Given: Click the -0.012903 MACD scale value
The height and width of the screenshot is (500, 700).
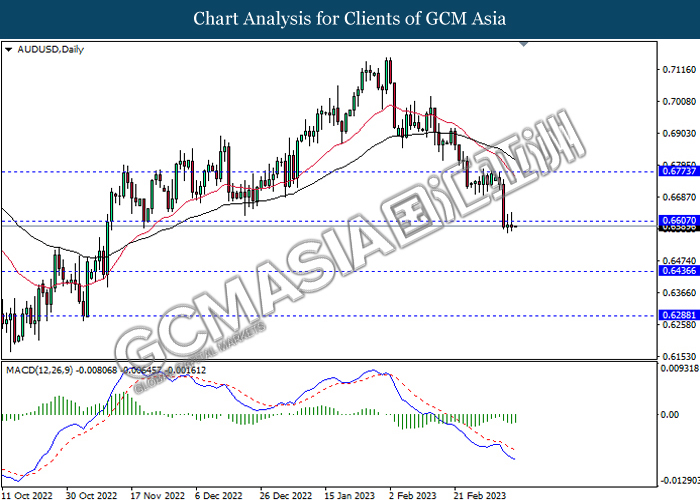Looking at the screenshot, I should coord(679,480).
